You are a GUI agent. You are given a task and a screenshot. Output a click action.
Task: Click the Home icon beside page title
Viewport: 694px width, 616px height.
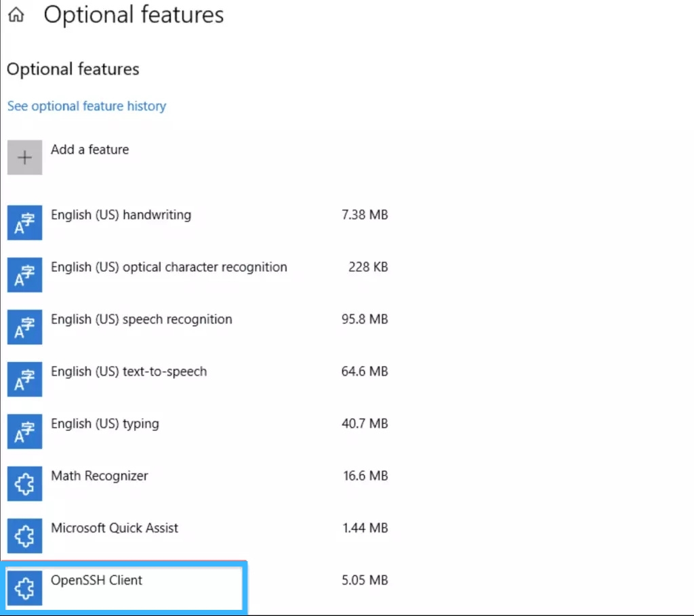[x=16, y=16]
